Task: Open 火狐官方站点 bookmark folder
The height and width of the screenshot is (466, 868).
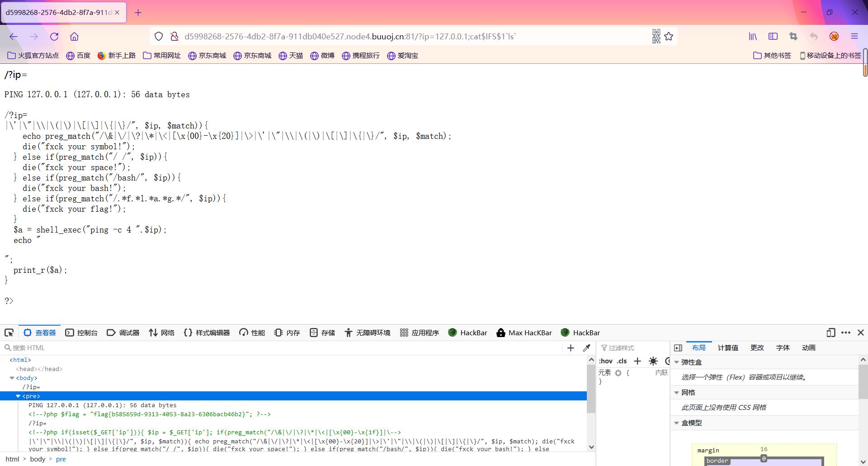Action: pyautogui.click(x=33, y=56)
